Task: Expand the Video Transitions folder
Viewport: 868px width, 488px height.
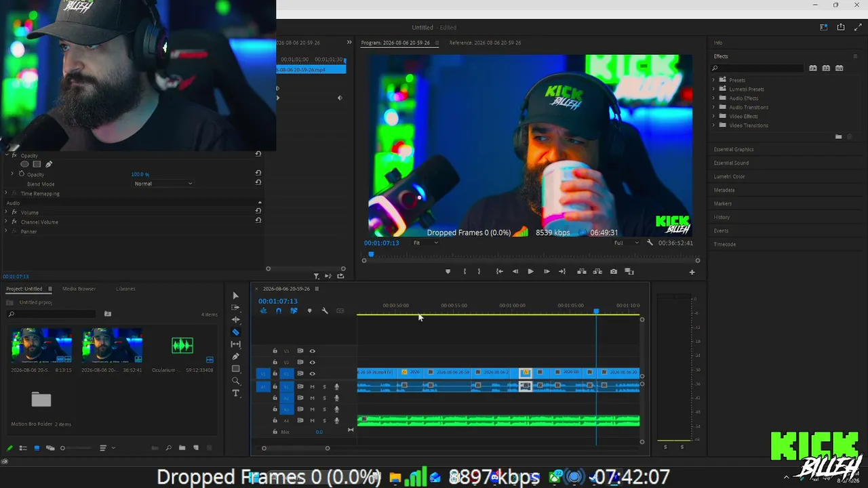Action: (x=713, y=125)
